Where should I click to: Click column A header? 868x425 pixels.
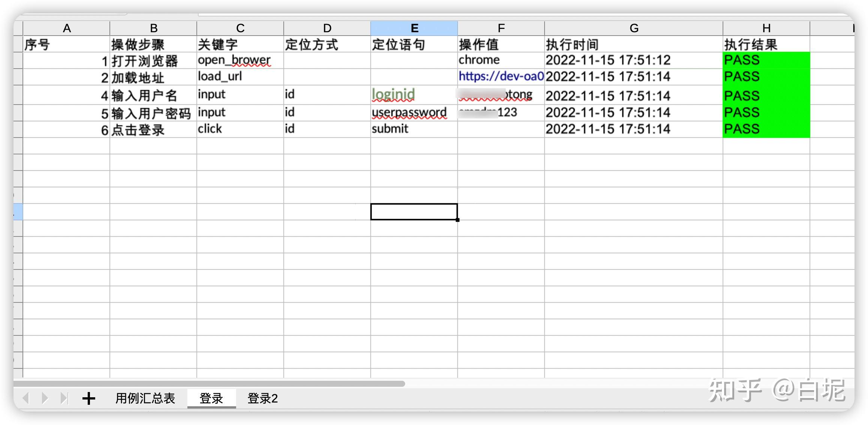pos(67,28)
